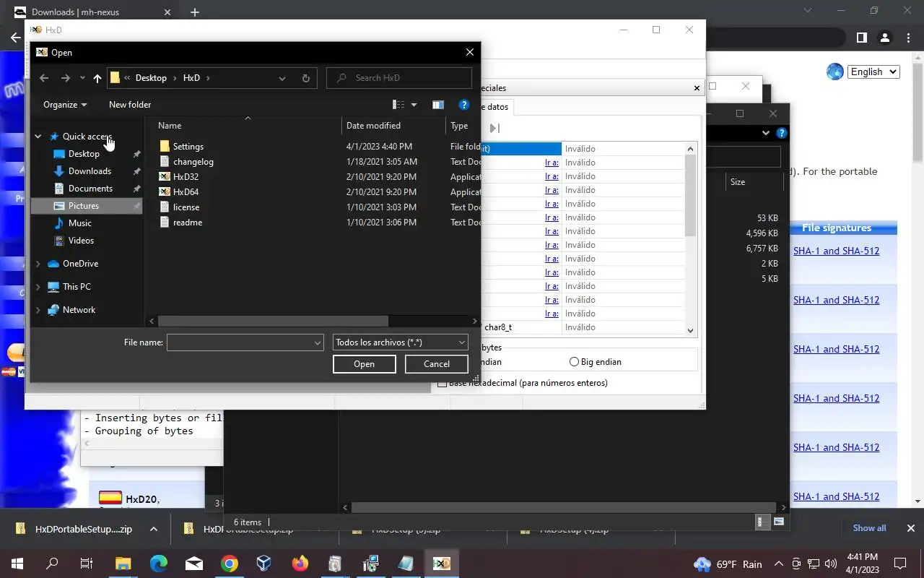Click the skip-to-end icon in HxD window
This screenshot has height=578, width=924.
tap(494, 128)
